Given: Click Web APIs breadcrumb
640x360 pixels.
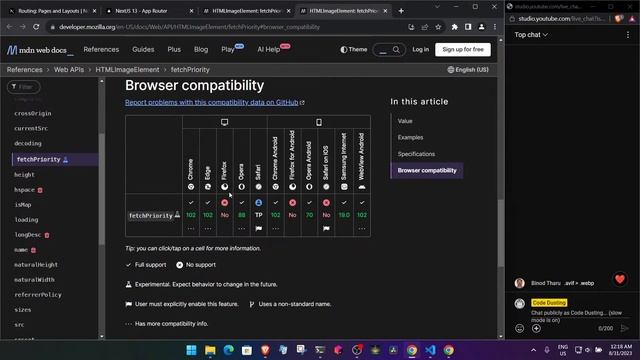Looking at the screenshot, I should (x=69, y=70).
